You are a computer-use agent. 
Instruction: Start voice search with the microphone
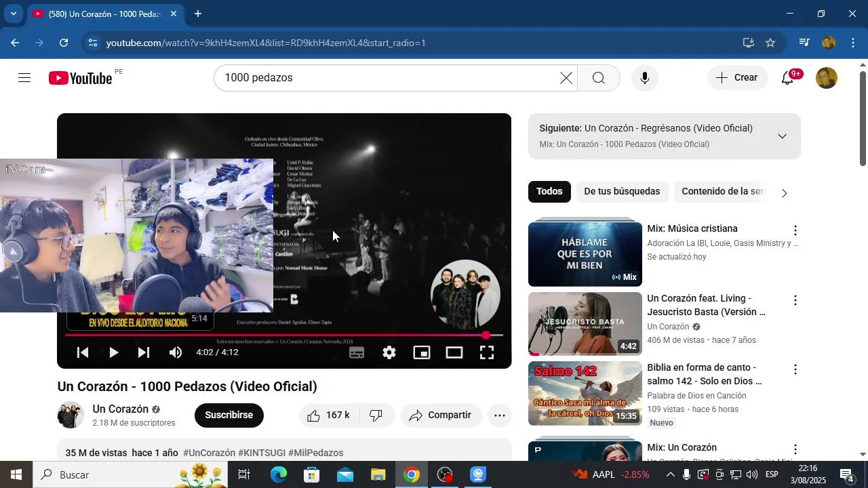(645, 78)
